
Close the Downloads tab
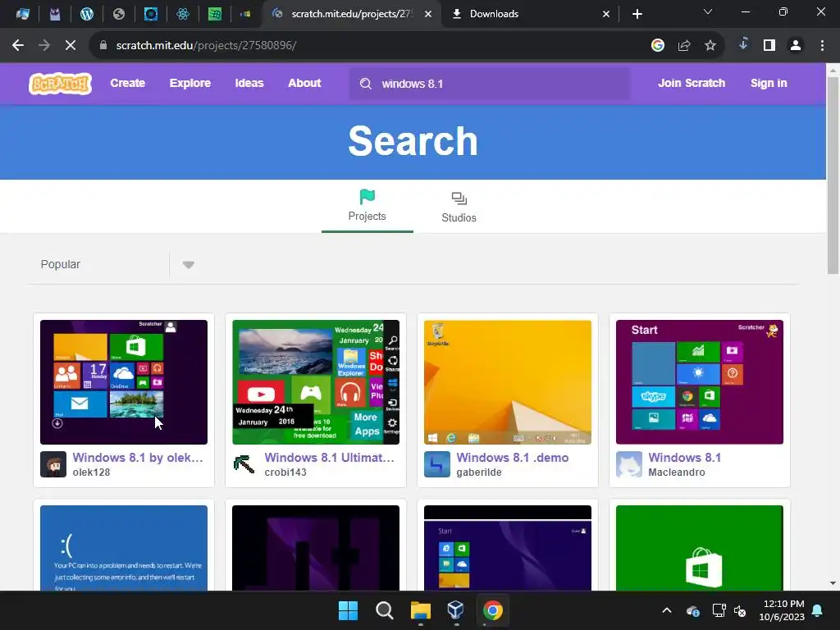coord(606,14)
